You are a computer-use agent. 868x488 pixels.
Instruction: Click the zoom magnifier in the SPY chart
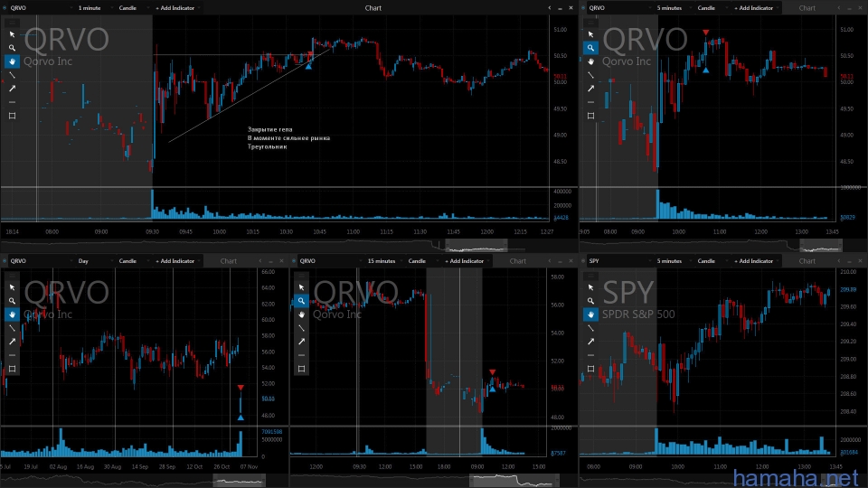tap(590, 301)
